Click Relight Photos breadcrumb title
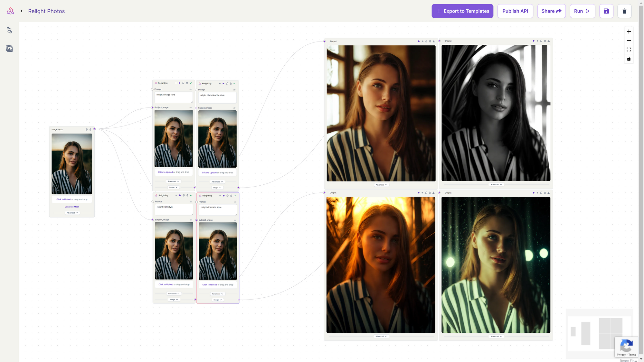This screenshot has height=362, width=644. coord(46,11)
